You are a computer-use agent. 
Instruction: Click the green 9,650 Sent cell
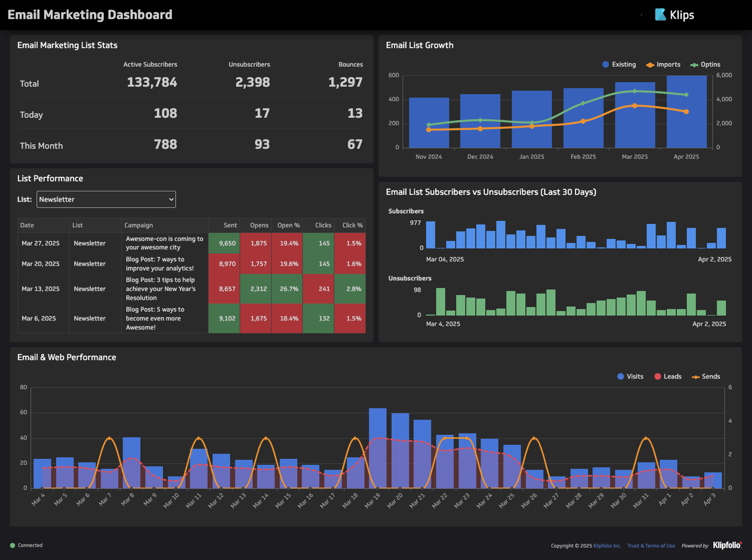(x=224, y=243)
